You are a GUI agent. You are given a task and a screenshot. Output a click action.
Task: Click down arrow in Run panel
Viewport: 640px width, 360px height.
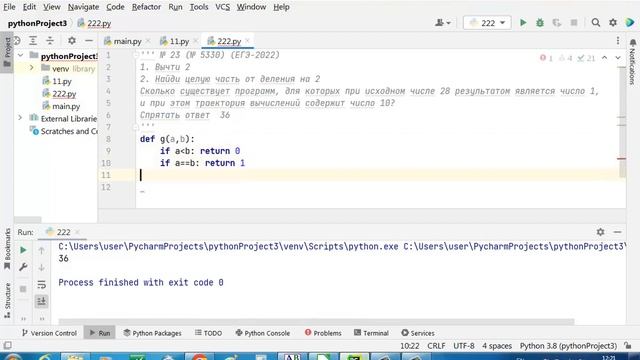click(41, 268)
